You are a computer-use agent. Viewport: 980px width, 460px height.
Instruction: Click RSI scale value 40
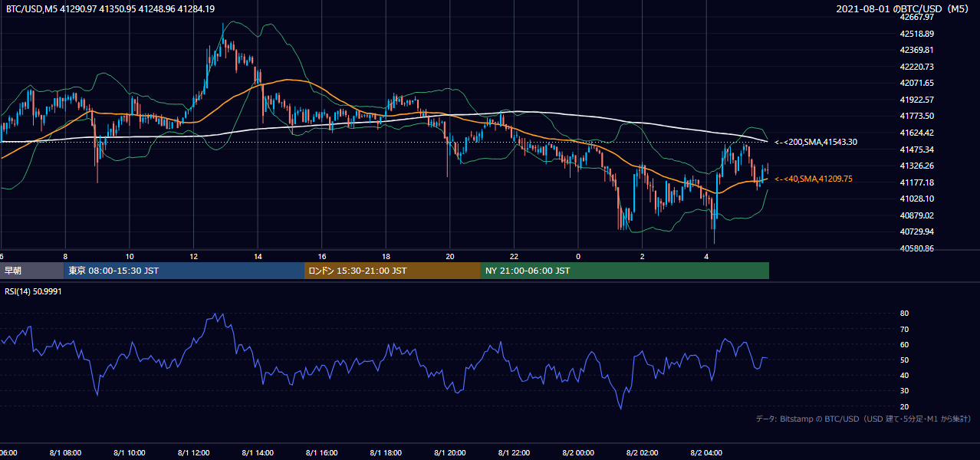(x=905, y=375)
